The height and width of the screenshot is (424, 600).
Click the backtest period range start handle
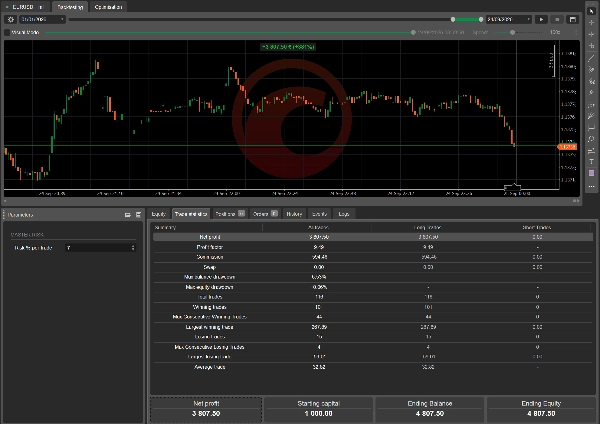tap(453, 19)
